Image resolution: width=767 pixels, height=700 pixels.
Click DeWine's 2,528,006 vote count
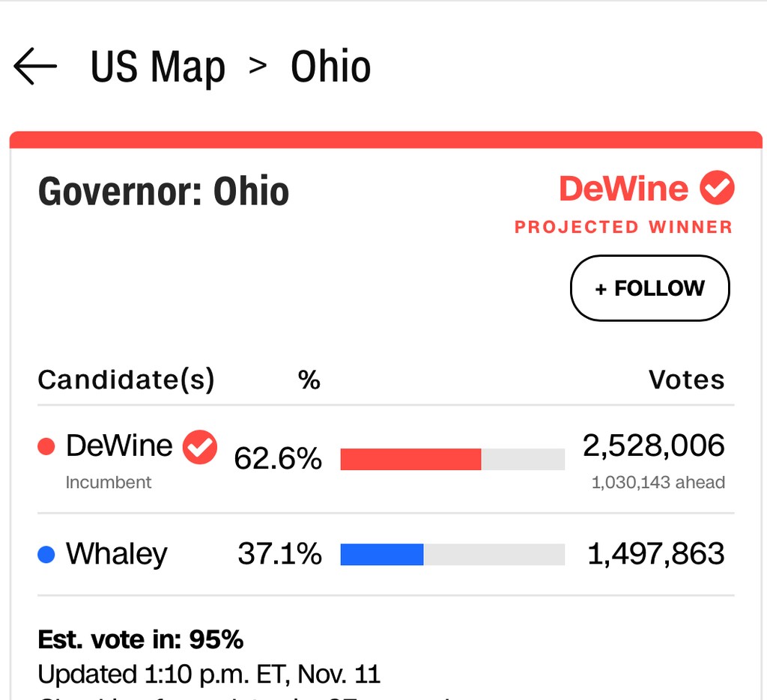point(653,446)
